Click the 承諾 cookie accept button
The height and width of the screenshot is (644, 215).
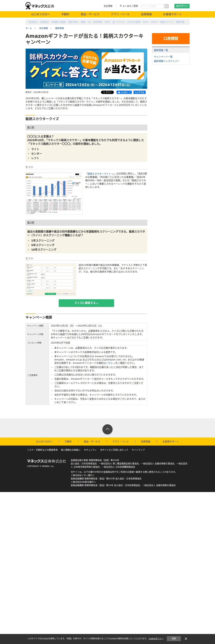(174, 638)
